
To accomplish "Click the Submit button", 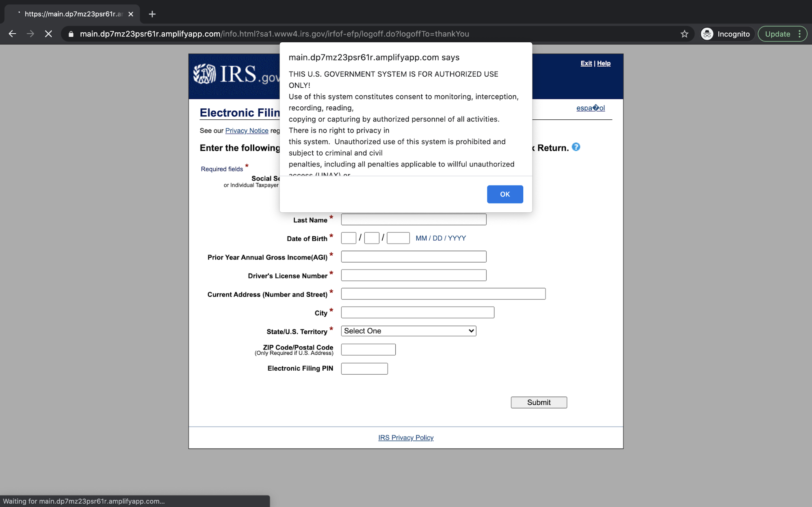I will click(539, 402).
